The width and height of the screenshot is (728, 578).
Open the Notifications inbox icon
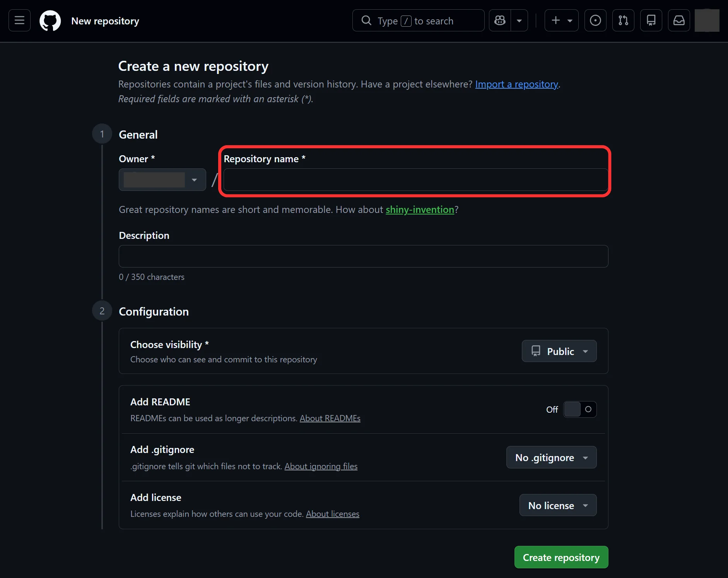679,20
